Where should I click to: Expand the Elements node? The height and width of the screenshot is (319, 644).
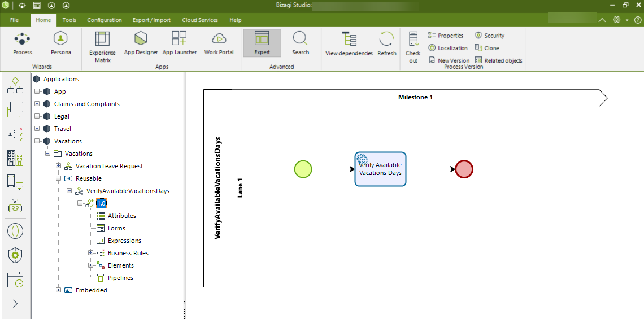[x=90, y=265]
